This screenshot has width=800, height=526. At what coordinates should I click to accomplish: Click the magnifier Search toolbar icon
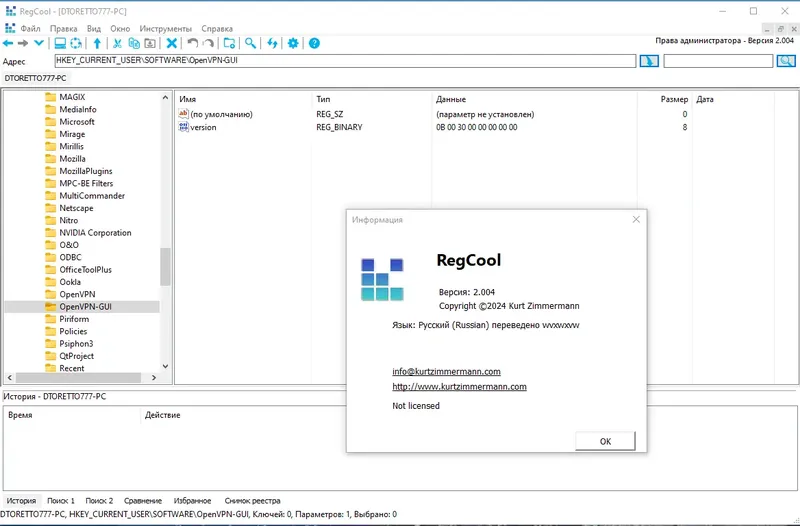[x=250, y=43]
